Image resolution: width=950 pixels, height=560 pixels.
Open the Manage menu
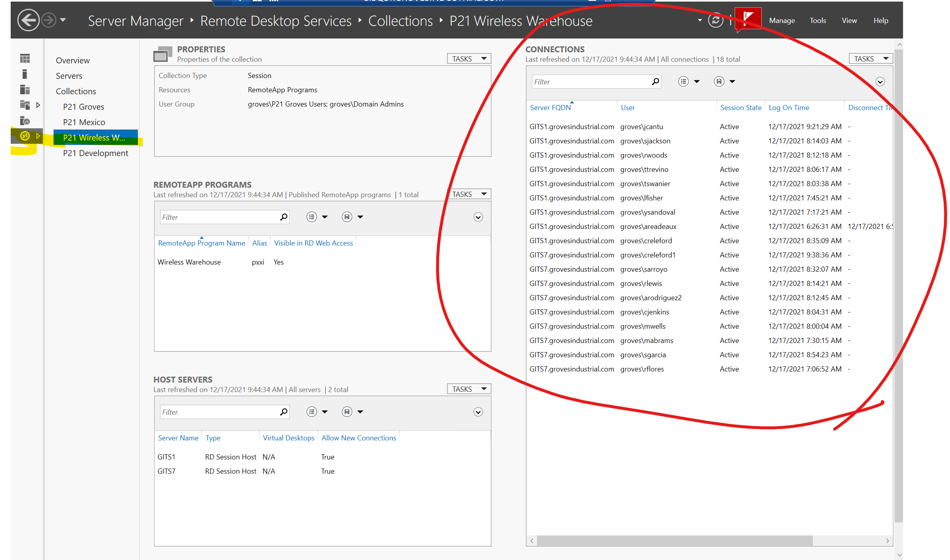[x=782, y=21]
